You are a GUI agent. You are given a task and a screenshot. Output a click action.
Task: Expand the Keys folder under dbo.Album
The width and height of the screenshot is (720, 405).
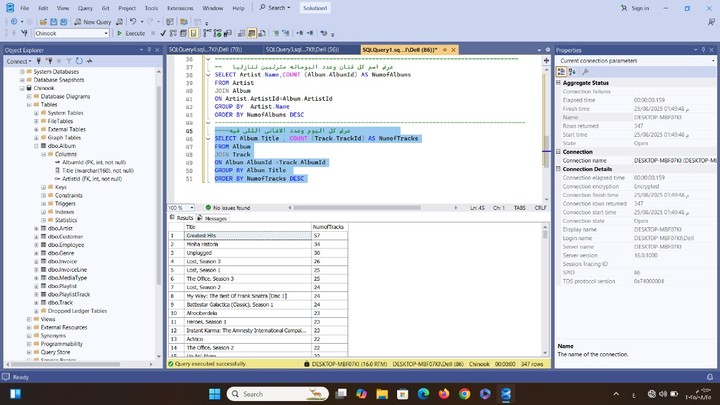[x=44, y=187]
